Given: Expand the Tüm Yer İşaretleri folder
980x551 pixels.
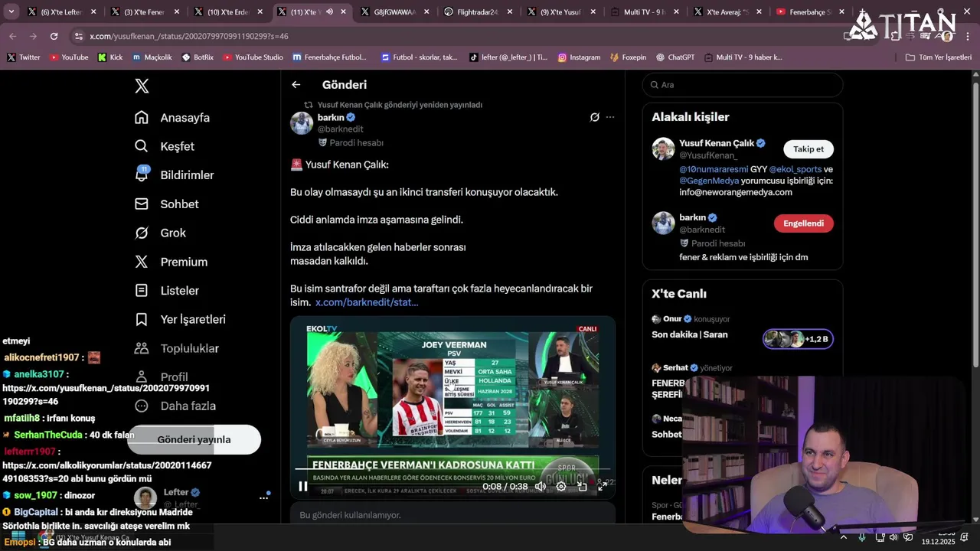Looking at the screenshot, I should [x=938, y=57].
